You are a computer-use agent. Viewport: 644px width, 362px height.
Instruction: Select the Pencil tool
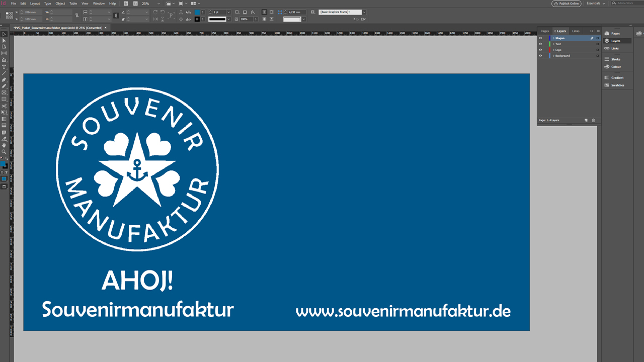click(x=4, y=86)
